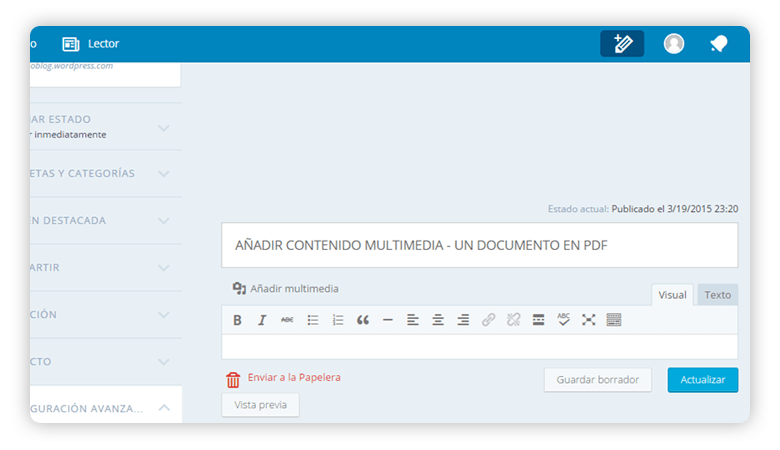The image size is (780, 450).
Task: Click the oblog.wordpress.com address text
Action: 72,66
